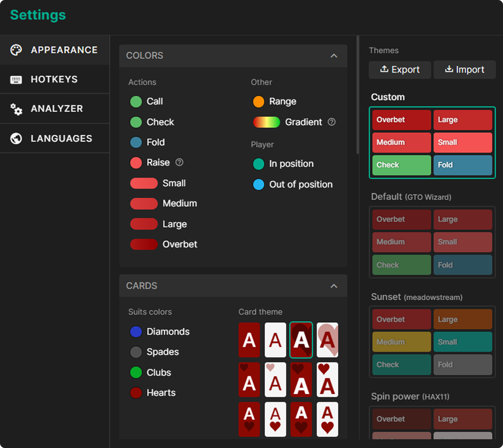Change the Out of position color swatch
This screenshot has width=503, height=448.
point(258,184)
